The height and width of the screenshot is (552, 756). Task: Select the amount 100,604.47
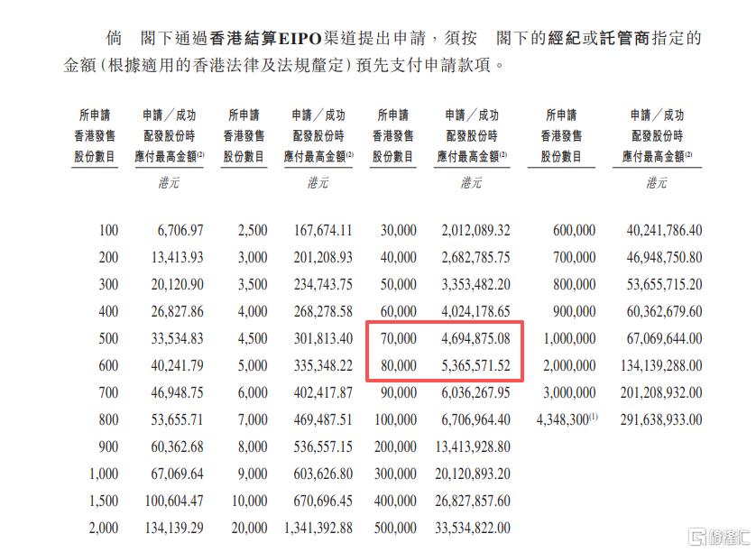[174, 501]
